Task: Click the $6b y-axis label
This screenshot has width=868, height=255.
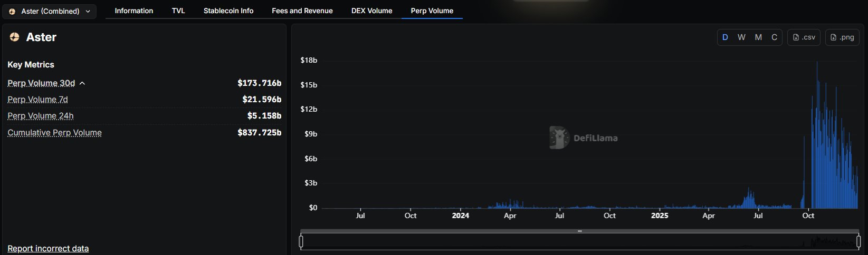Action: pyautogui.click(x=311, y=159)
